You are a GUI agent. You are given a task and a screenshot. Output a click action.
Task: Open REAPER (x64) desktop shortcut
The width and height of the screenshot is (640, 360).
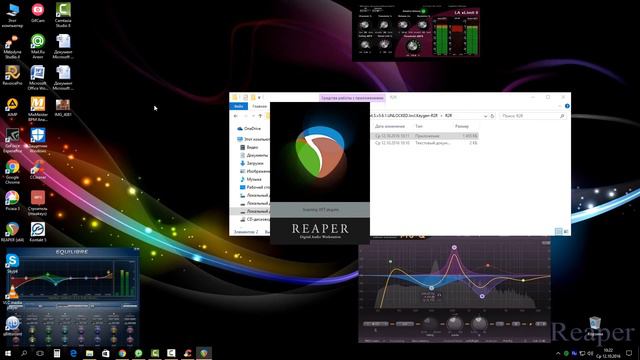point(12,232)
